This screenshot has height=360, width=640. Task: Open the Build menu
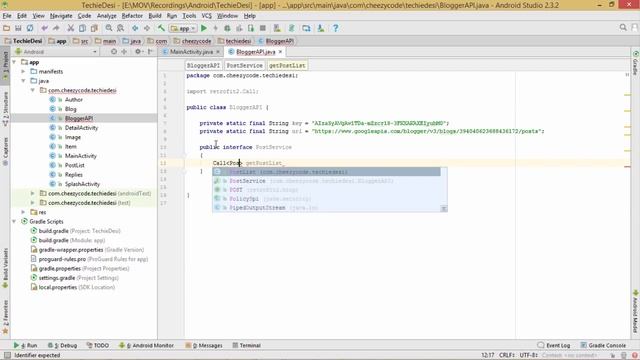[x=155, y=16]
